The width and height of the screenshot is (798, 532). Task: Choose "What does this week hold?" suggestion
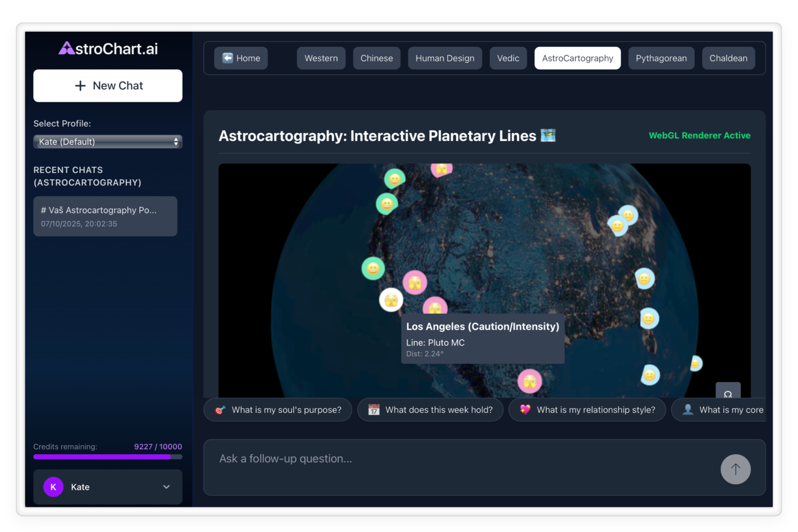click(430, 410)
